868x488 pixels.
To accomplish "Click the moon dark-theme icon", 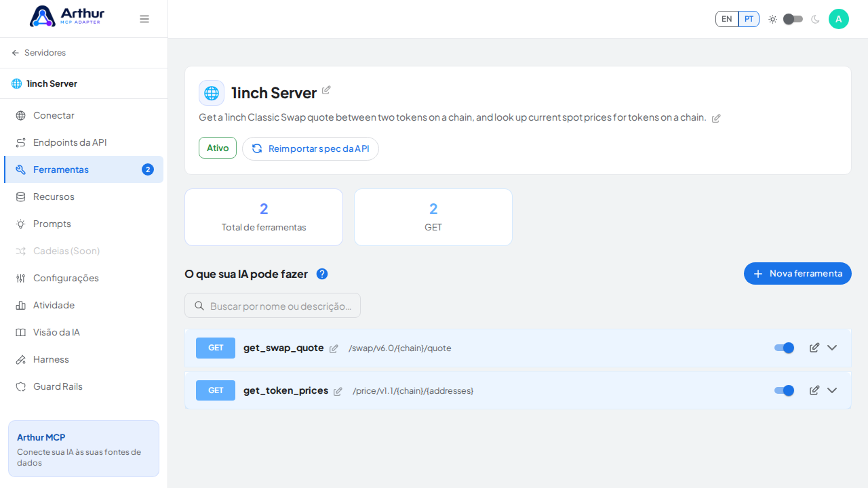I will 815,19.
